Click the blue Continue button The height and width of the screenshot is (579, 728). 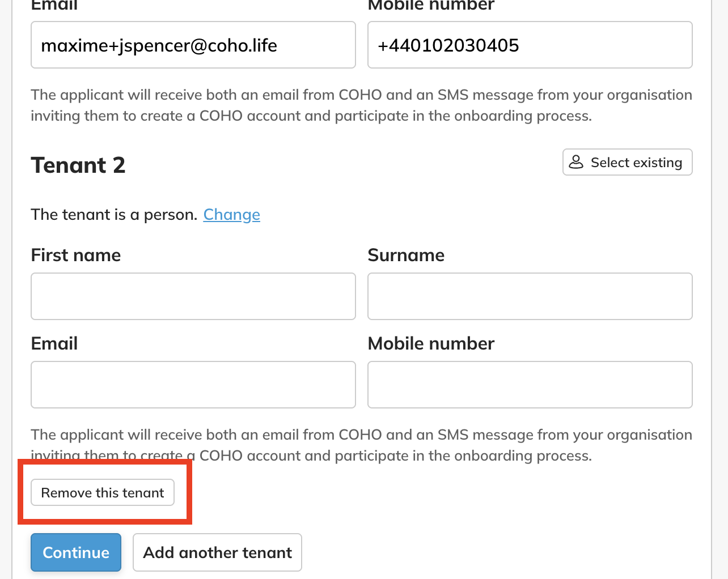click(x=76, y=552)
